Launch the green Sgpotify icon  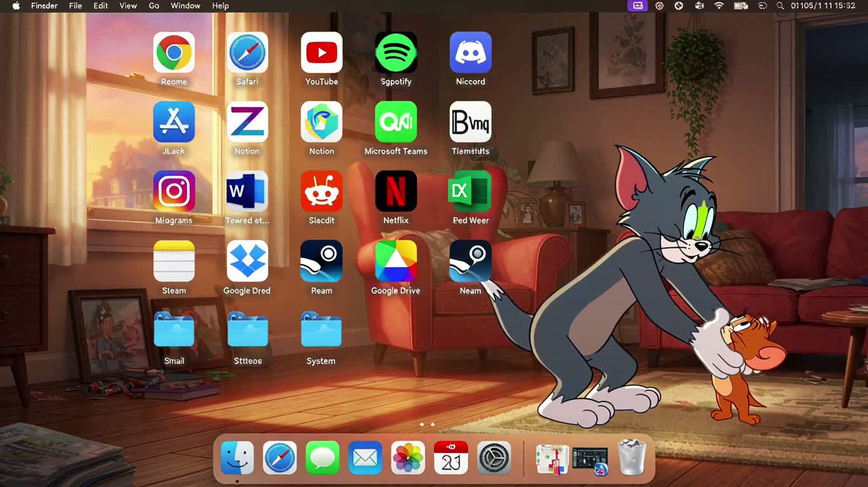(396, 53)
